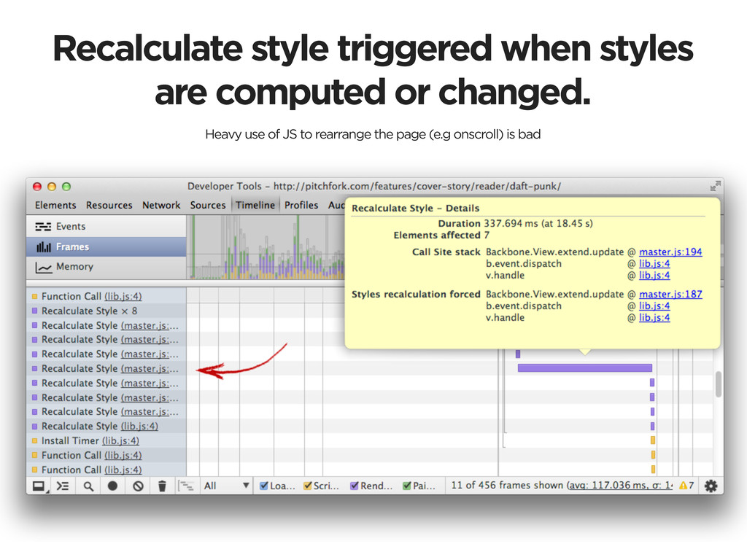The height and width of the screenshot is (560, 747).
Task: Click the vertical scrollbar thumb in timeline
Action: pos(718,384)
